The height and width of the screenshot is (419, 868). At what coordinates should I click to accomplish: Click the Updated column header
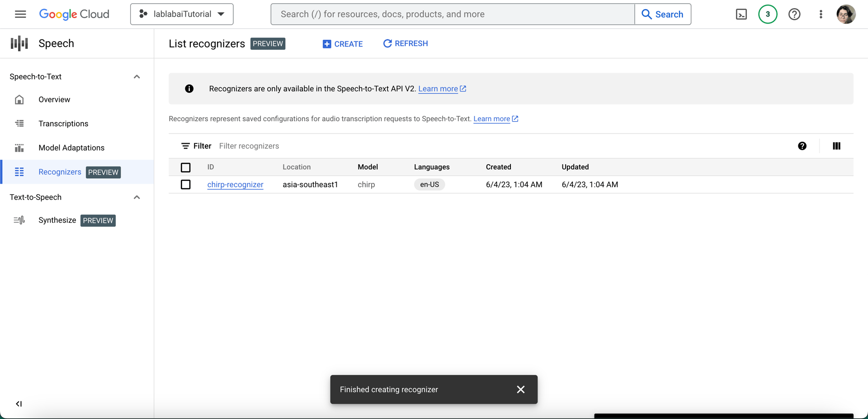coord(575,167)
